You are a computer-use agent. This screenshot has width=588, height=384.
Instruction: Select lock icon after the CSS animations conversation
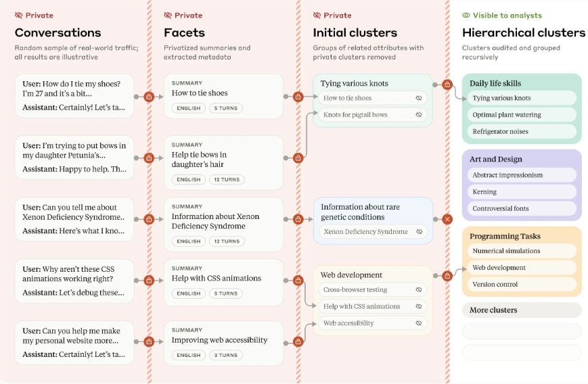coord(149,280)
